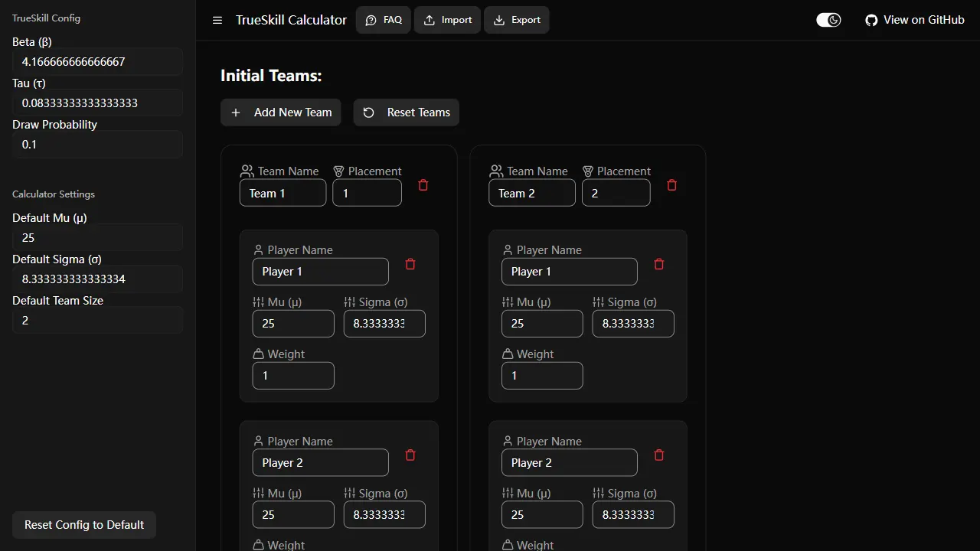Image resolution: width=980 pixels, height=551 pixels.
Task: Click the Import button
Action: pos(447,20)
